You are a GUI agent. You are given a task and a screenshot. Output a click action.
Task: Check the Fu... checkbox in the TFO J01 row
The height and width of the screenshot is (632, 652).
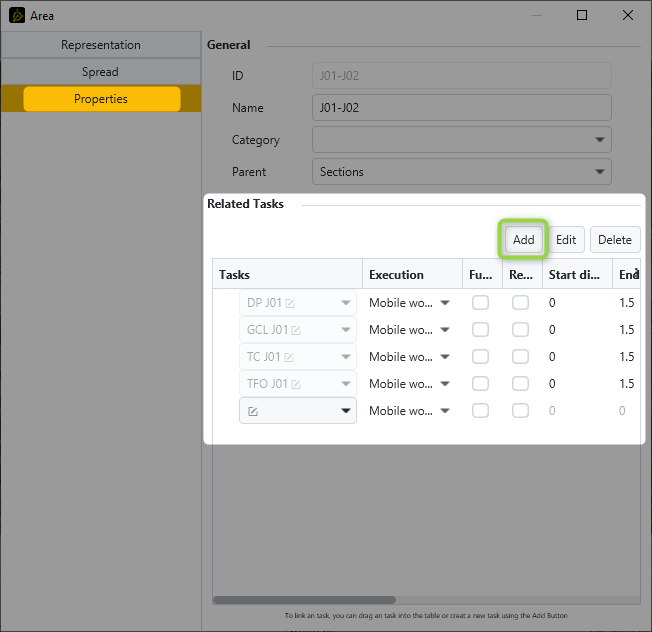coord(481,383)
